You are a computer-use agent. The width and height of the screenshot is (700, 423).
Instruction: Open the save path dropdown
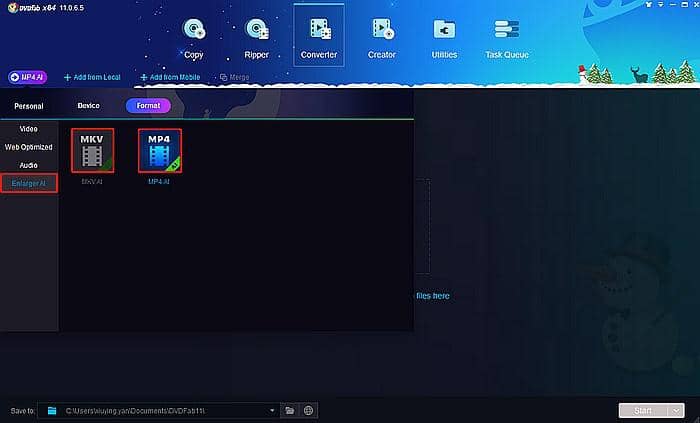coord(272,411)
